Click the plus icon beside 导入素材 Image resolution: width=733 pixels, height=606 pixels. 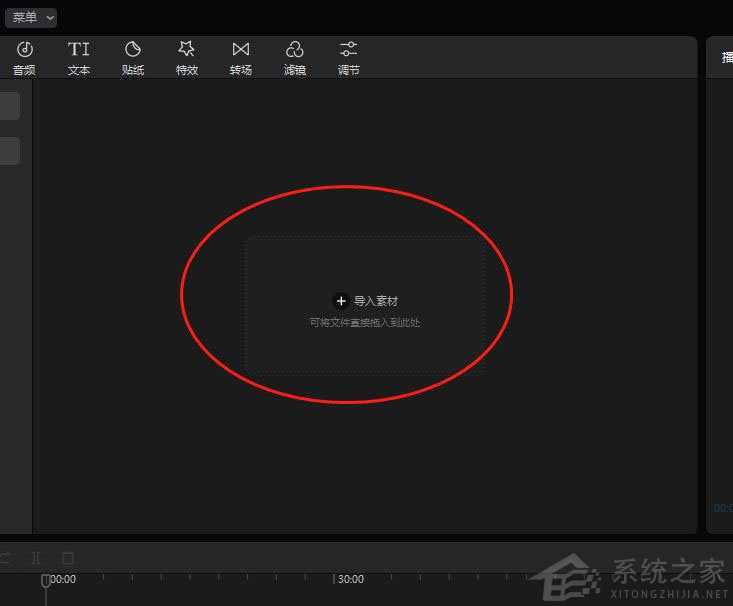pos(341,301)
